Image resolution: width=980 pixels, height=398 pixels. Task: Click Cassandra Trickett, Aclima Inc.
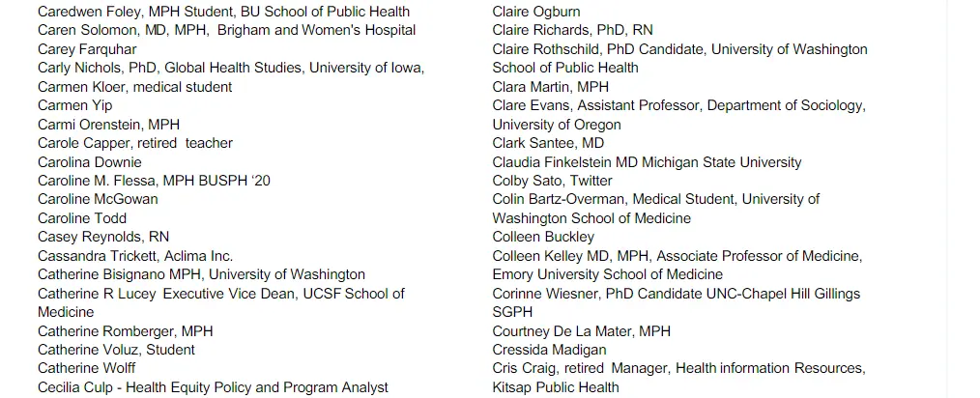(134, 256)
